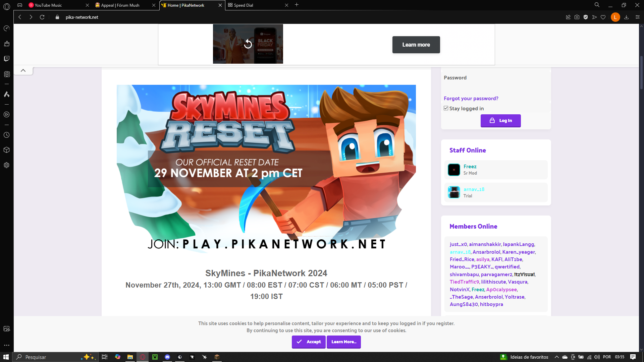Screen dimensions: 644x362
Task: Open Twitch panel in the sidebar
Action: (7, 59)
